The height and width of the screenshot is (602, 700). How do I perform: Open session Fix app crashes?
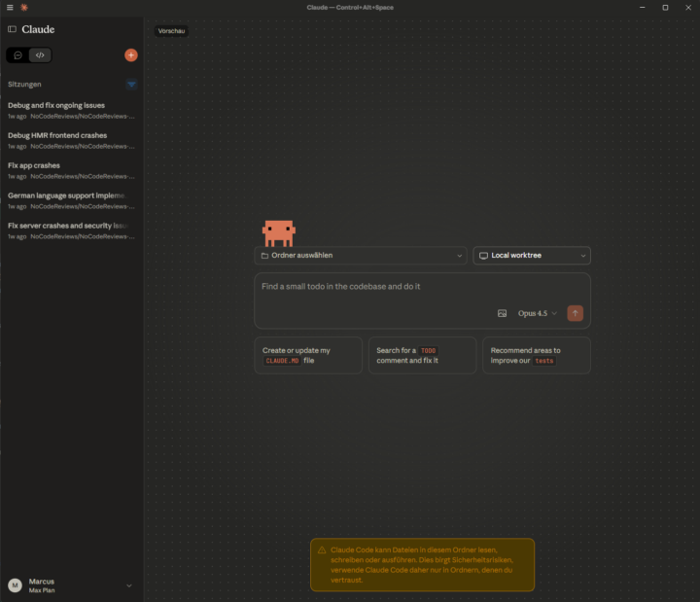pos(71,170)
